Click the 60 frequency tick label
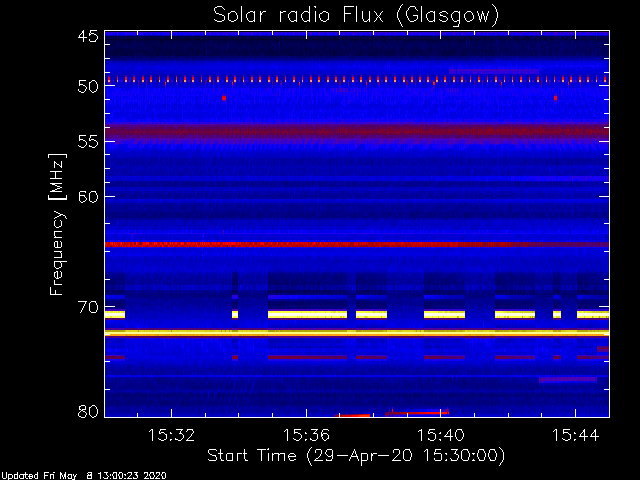 click(x=88, y=196)
